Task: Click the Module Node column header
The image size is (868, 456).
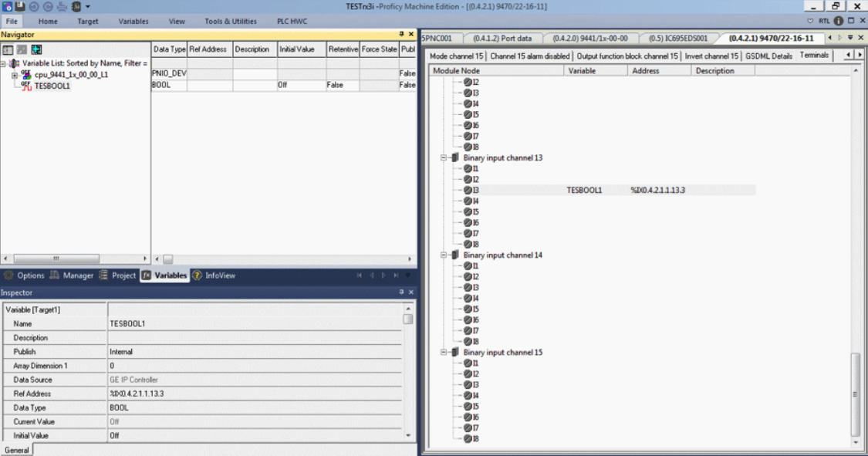Action: (497, 71)
